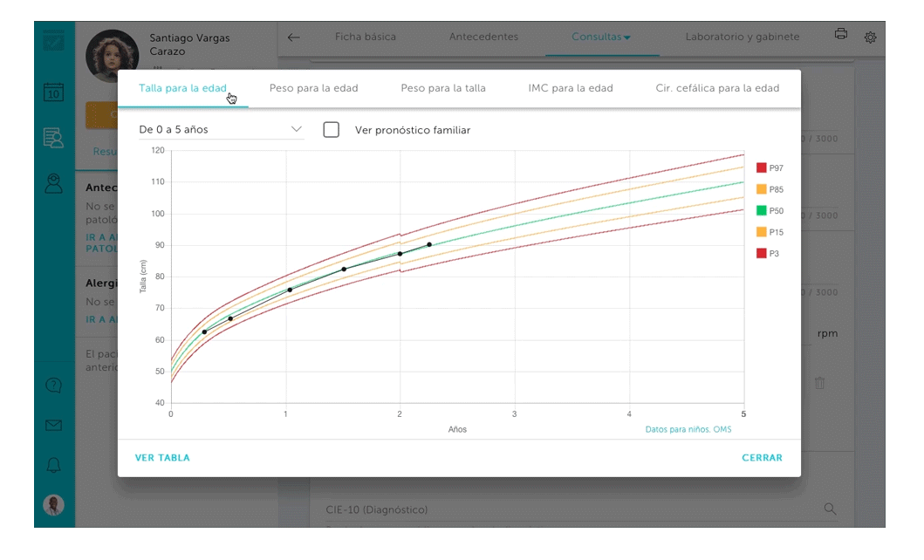Image resolution: width=924 pixels, height=560 pixels.
Task: Open the patient records search sidebar icon
Action: click(x=53, y=139)
